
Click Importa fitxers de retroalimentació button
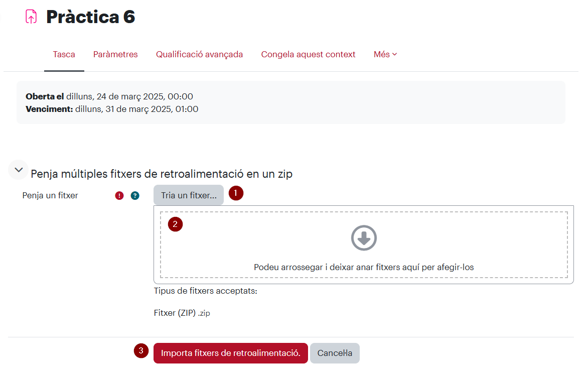[x=231, y=353]
